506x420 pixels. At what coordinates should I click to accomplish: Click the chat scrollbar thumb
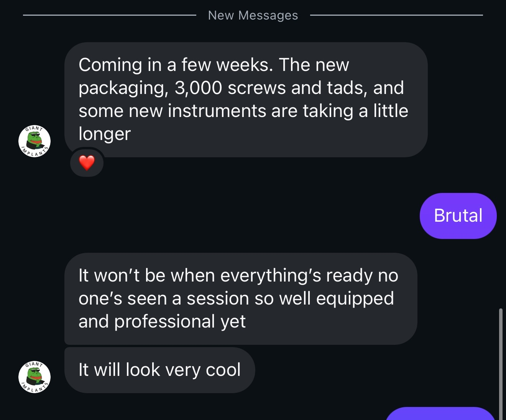coord(501,364)
